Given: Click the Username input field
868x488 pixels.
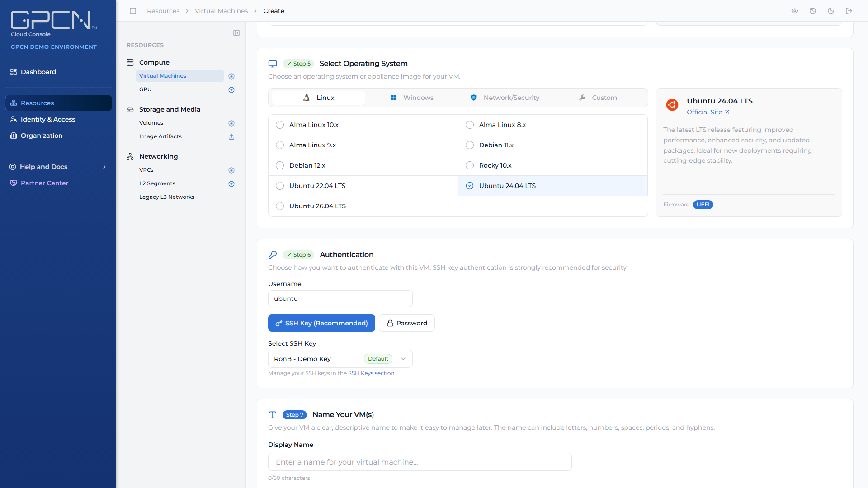Looking at the screenshot, I should coord(340,299).
